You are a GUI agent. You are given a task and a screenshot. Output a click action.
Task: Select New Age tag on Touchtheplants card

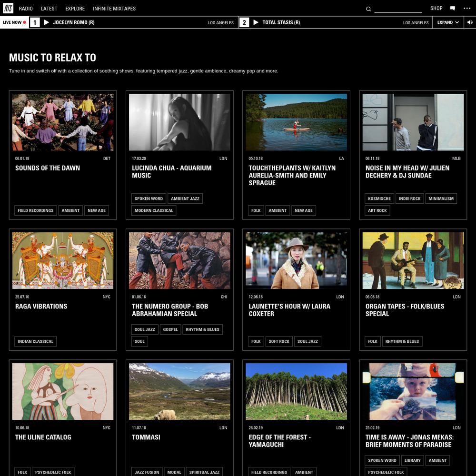[304, 210]
